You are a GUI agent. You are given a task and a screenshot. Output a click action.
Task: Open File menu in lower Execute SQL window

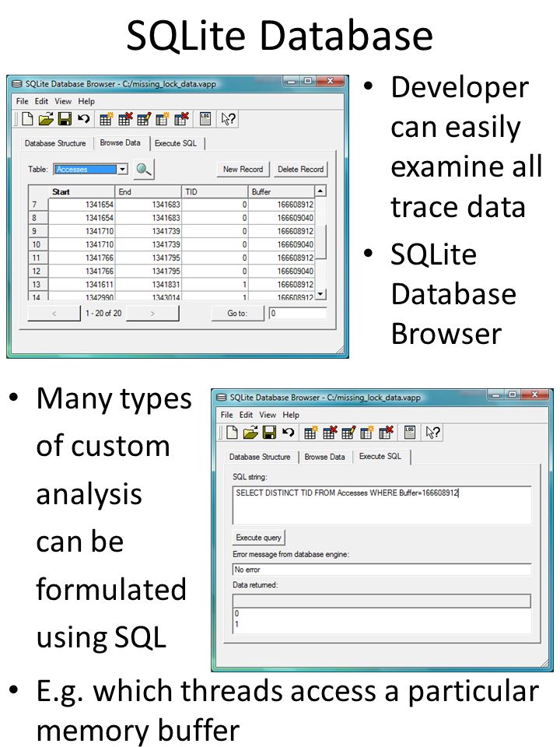pyautogui.click(x=226, y=415)
